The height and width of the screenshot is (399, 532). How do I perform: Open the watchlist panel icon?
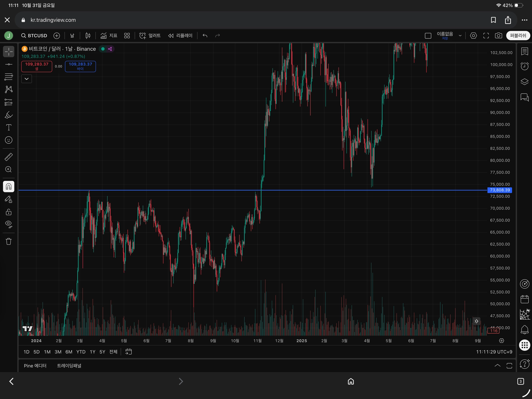coord(525,51)
